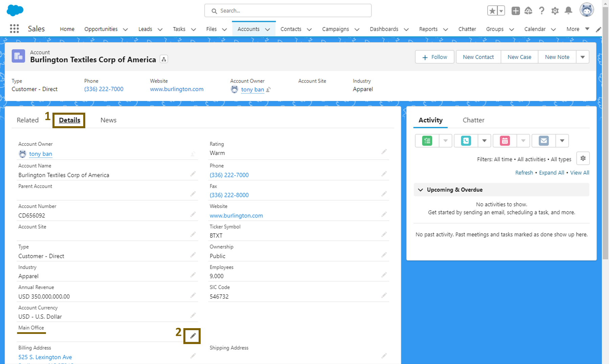Open the Chatter nav item

(x=467, y=29)
